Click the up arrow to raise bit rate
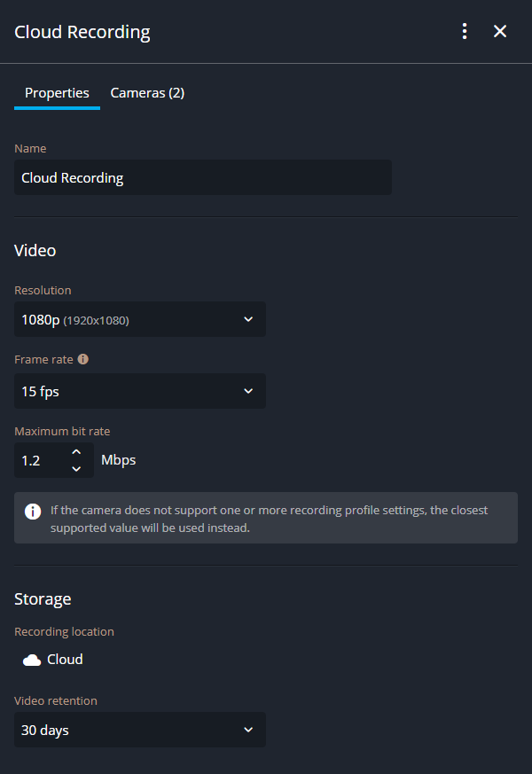The image size is (532, 774). tap(77, 453)
